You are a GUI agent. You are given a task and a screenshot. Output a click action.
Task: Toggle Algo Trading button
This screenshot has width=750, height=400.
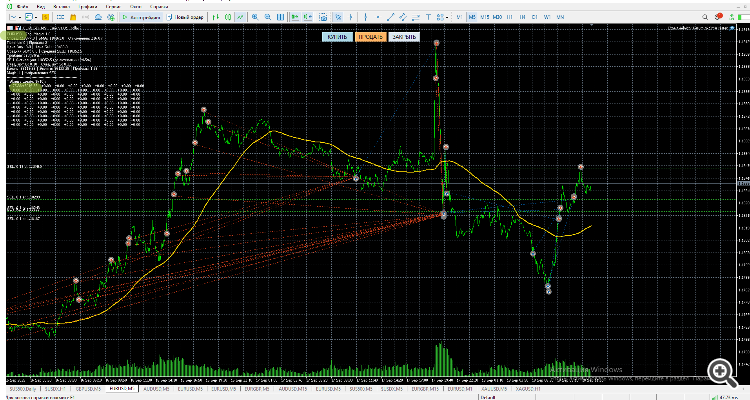pyautogui.click(x=142, y=17)
